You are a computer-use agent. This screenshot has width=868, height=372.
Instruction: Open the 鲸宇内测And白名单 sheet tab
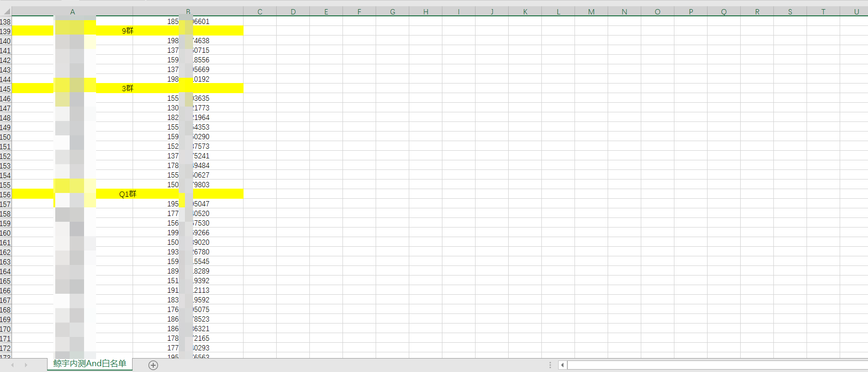(89, 364)
